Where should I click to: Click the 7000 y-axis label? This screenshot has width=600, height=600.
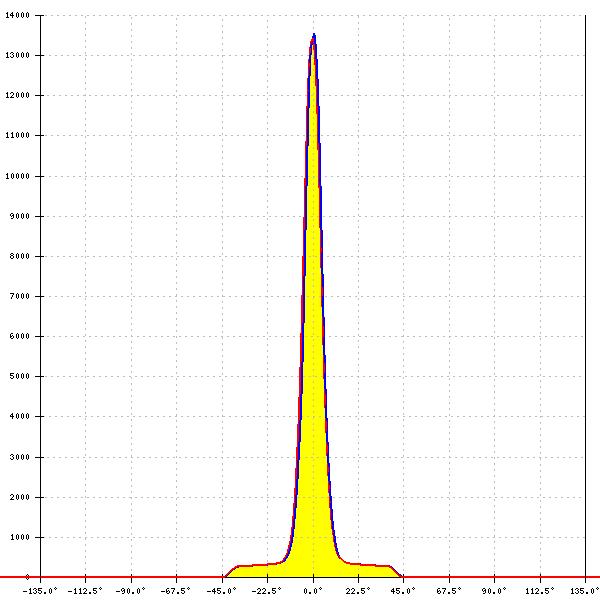(x=19, y=296)
